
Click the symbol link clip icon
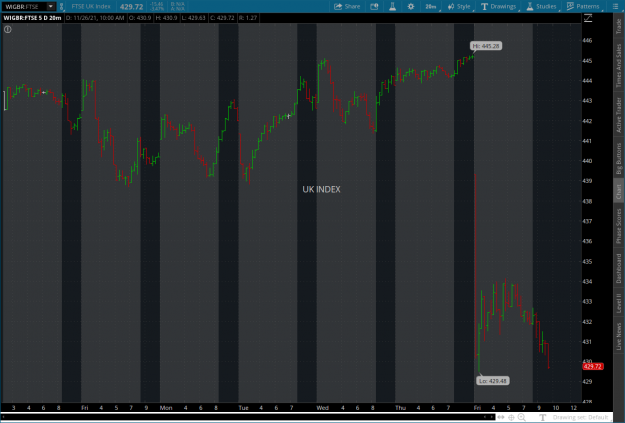click(61, 6)
